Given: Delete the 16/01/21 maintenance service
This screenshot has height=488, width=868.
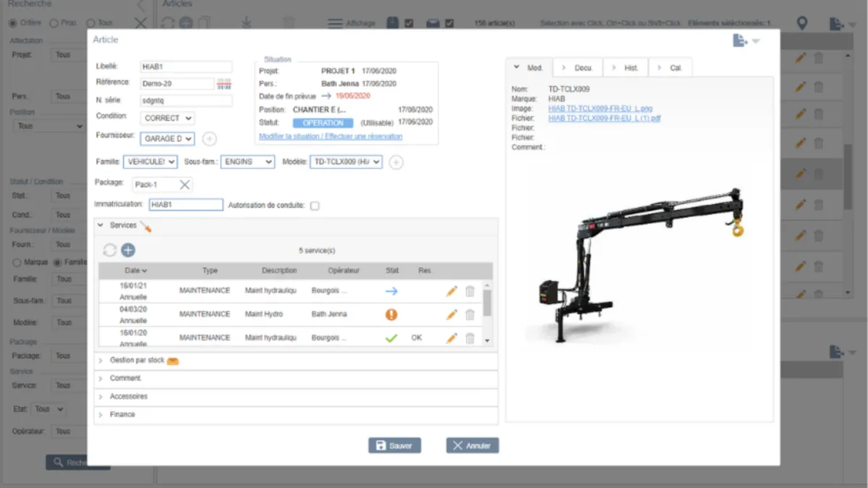Looking at the screenshot, I should (x=469, y=291).
